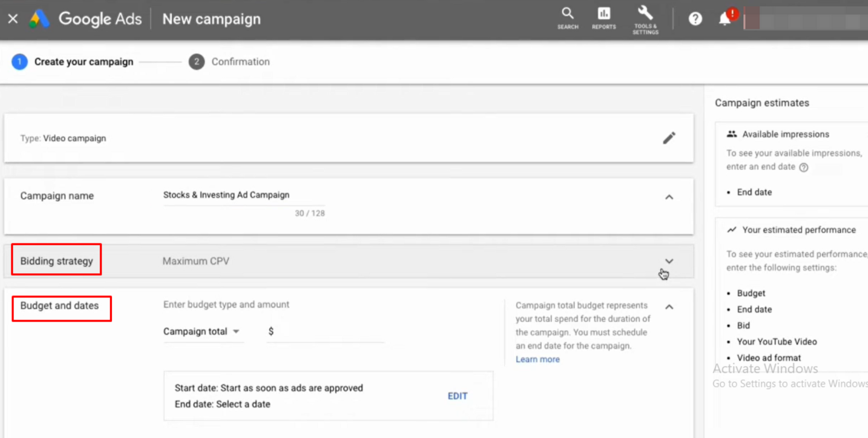The image size is (868, 438).
Task: Open the Help question mark icon
Action: click(695, 18)
